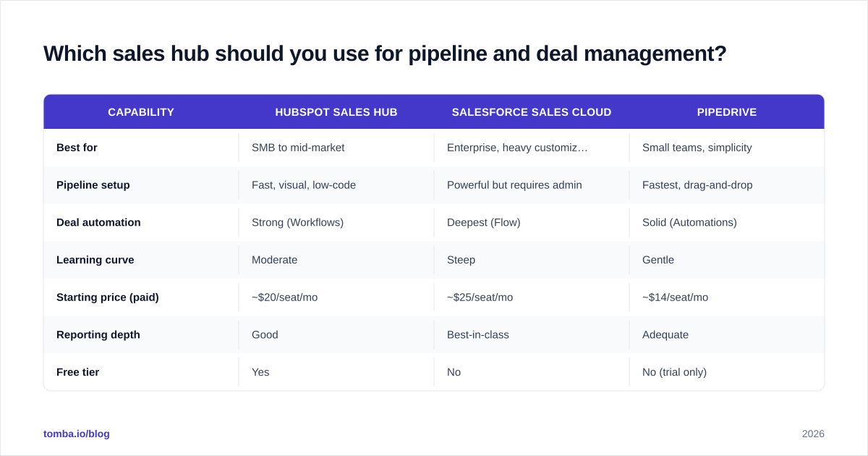Click the 'Best-in-class' cell
This screenshot has height=456, width=868.
[x=478, y=335]
